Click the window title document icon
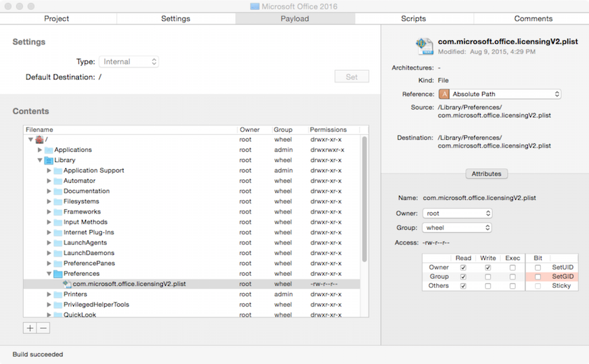Screen dimensions: 589x364 click(x=255, y=6)
